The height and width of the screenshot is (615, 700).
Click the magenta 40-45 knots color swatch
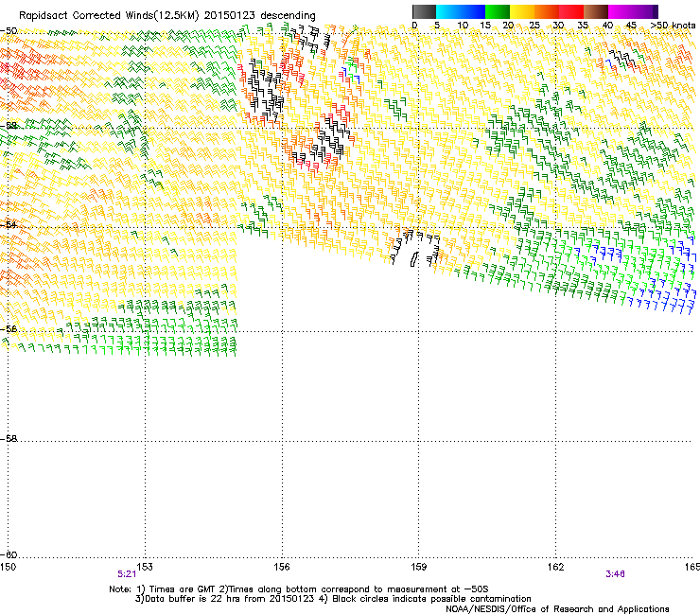pos(621,11)
